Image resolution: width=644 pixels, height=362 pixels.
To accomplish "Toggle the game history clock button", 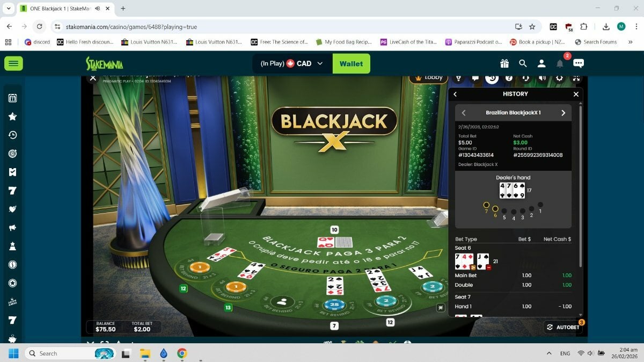I will pos(492,78).
